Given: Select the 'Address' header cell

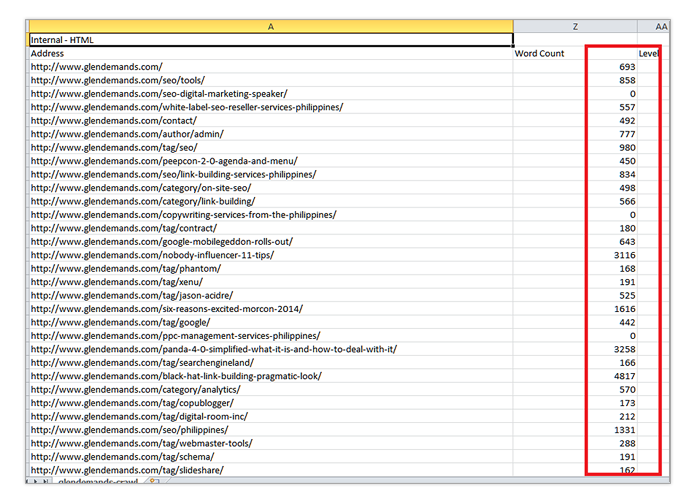Looking at the screenshot, I should click(x=271, y=53).
